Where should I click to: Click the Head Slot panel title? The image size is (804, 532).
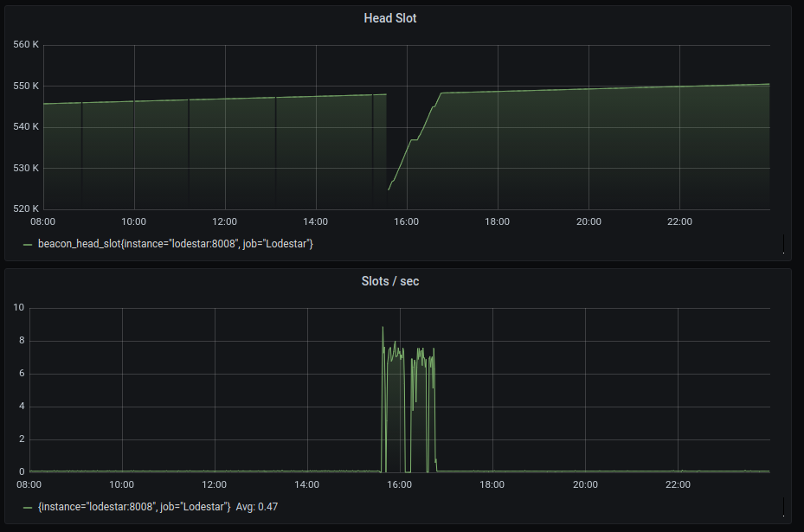click(391, 18)
